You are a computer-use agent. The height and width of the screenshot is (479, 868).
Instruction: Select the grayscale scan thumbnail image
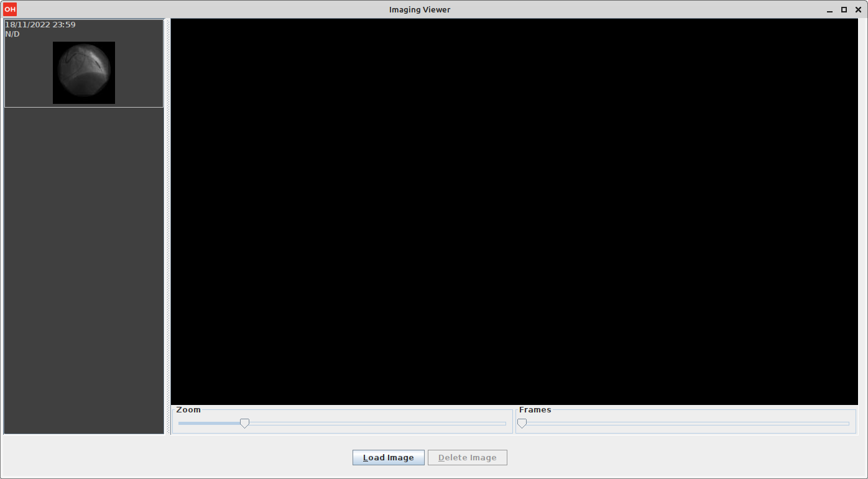(x=84, y=73)
